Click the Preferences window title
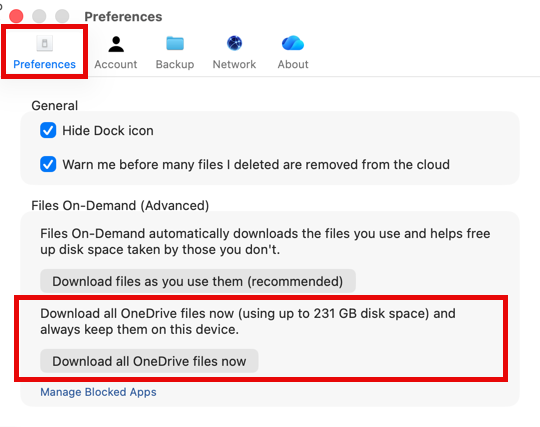The height and width of the screenshot is (427, 540). [123, 17]
